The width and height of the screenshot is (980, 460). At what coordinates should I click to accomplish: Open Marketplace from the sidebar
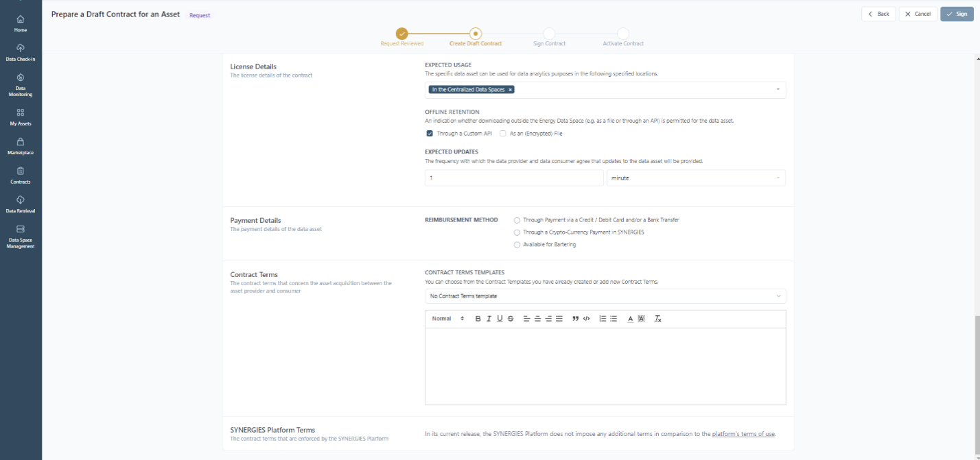(21, 146)
